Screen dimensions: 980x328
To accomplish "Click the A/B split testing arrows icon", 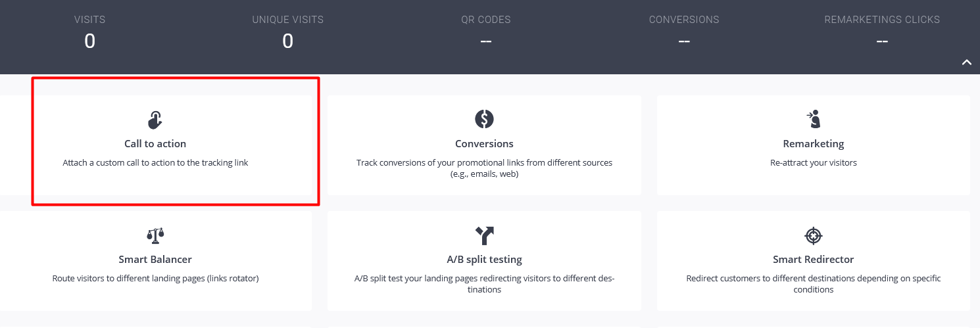I will (x=484, y=235).
